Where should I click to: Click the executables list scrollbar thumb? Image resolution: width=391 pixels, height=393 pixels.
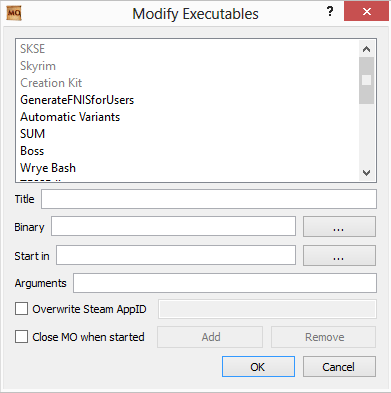[x=366, y=80]
